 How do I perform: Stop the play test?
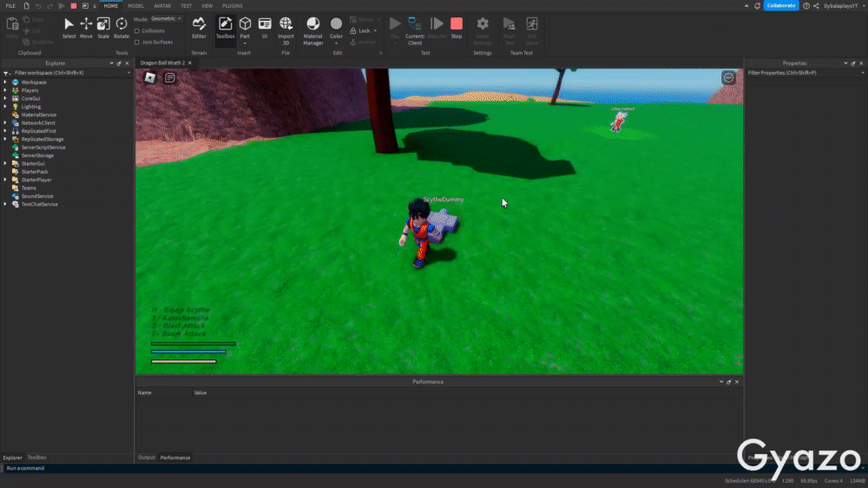457,28
